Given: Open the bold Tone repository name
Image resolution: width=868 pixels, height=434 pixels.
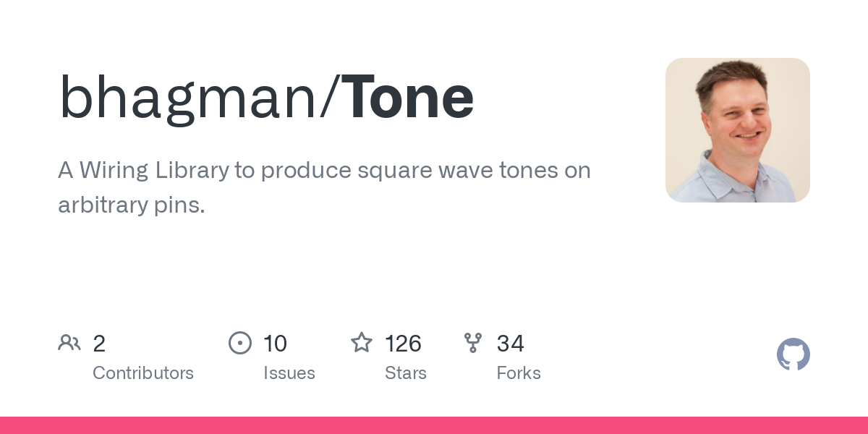Looking at the screenshot, I should click(408, 98).
